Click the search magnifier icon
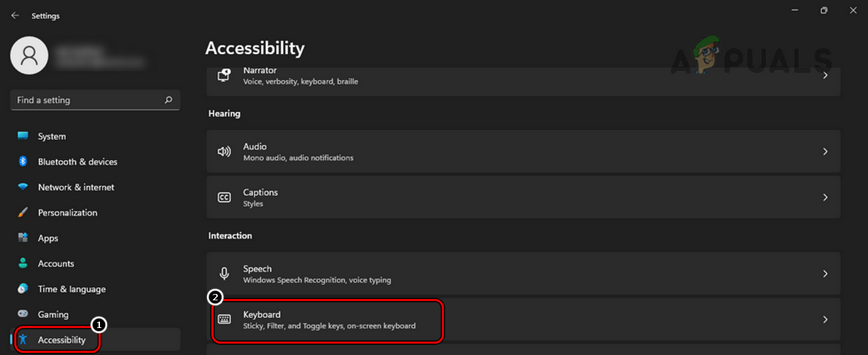 168,100
